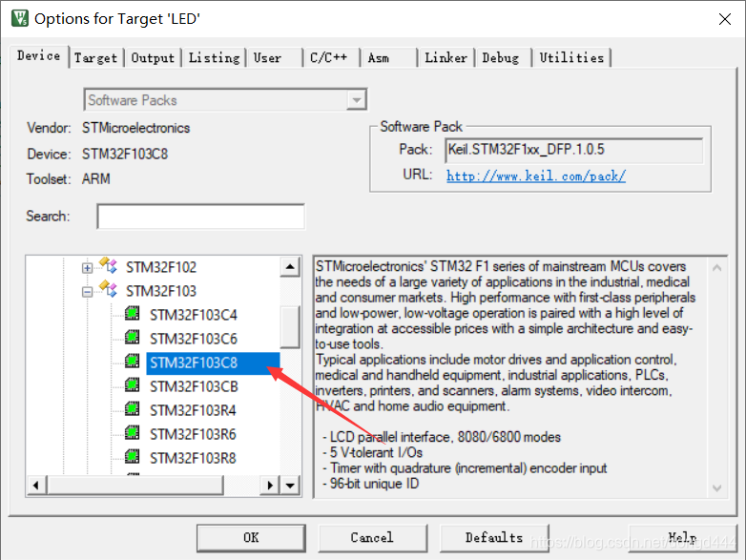This screenshot has width=746, height=560.
Task: Select STM32F103R4 in the device tree
Action: [193, 410]
